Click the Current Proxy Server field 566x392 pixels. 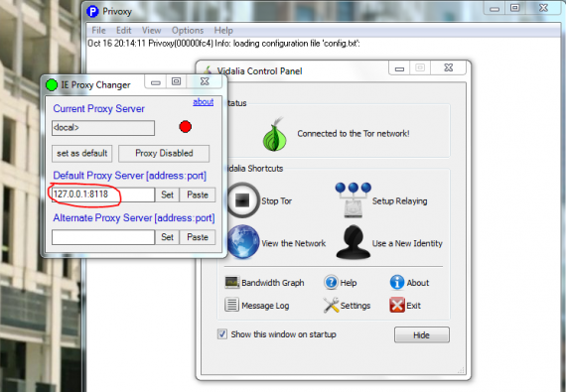[x=103, y=128]
